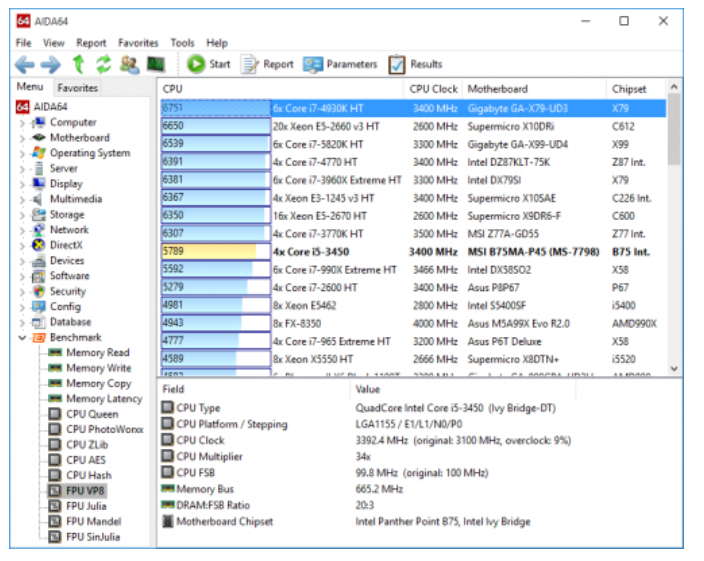
Task: Expand the Software tree node chevron
Action: 22,276
